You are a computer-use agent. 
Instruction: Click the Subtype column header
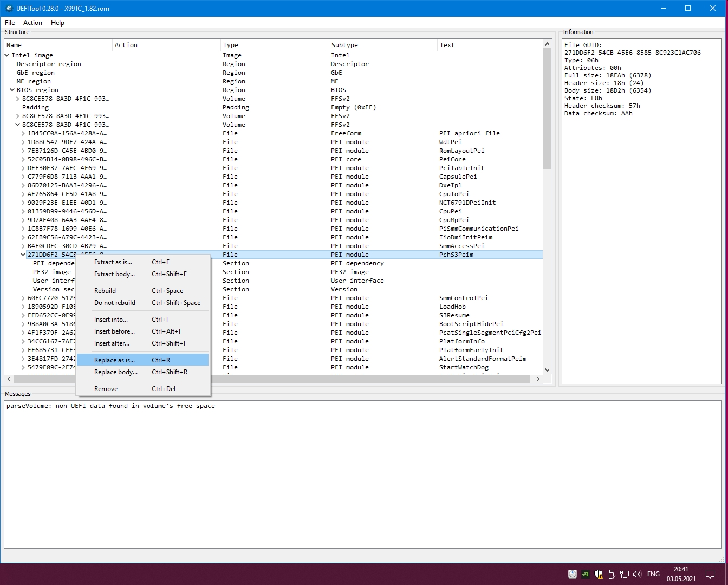[383, 45]
